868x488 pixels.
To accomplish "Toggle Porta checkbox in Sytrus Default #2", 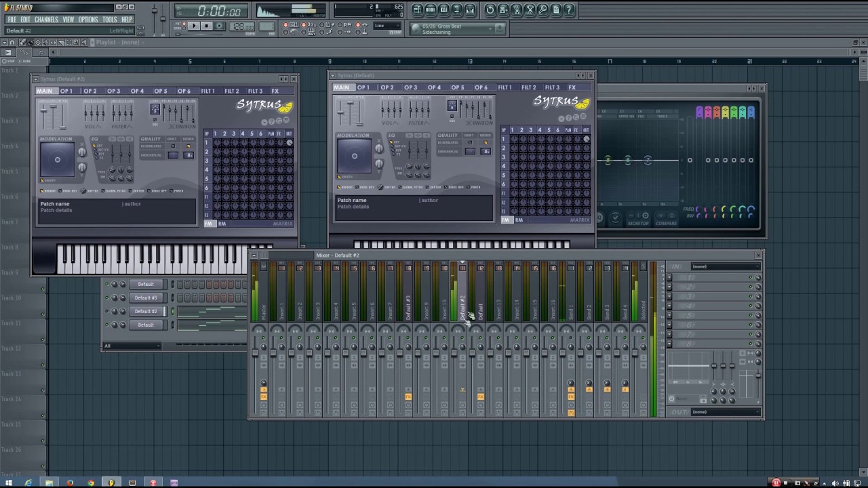I will pyautogui.click(x=171, y=190).
